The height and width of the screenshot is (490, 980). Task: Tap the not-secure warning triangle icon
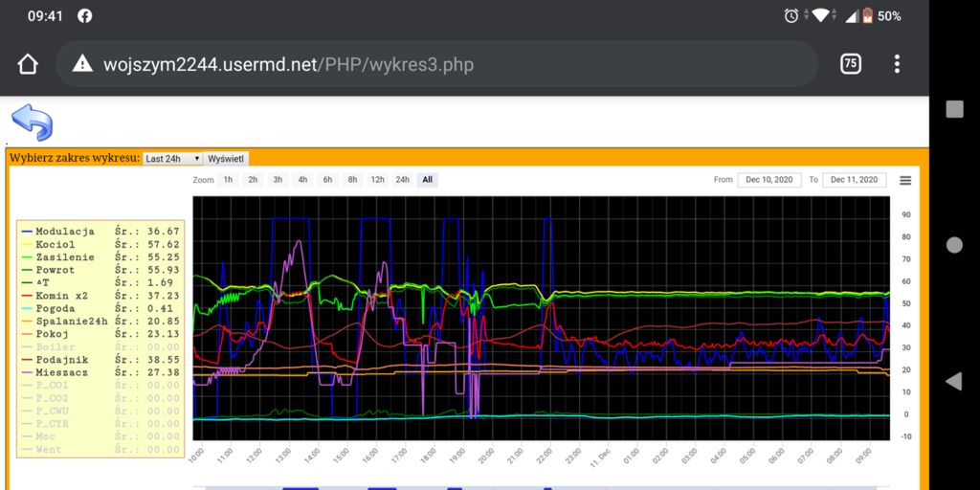(x=83, y=65)
